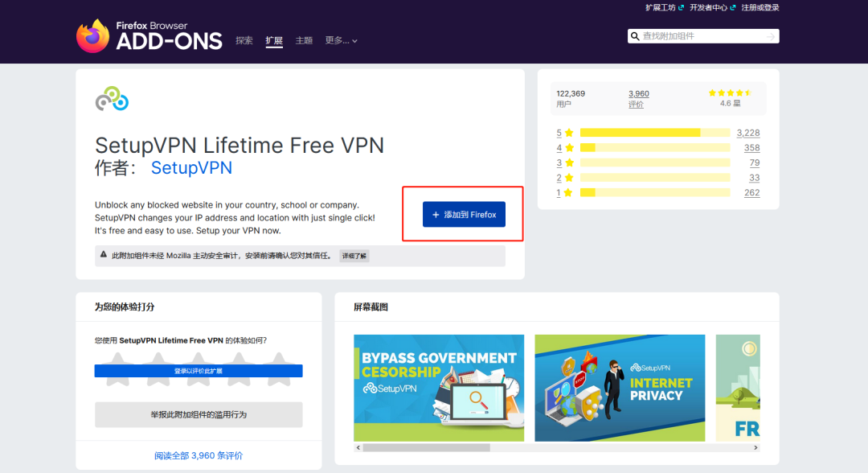868x473 pixels.
Task: Click the star icon beside 1-star rating row
Action: point(569,193)
